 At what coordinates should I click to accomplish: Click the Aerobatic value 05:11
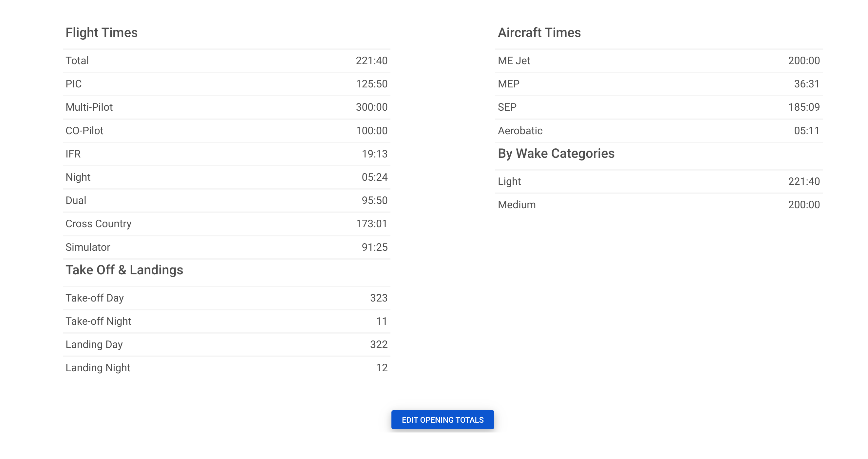807,131
